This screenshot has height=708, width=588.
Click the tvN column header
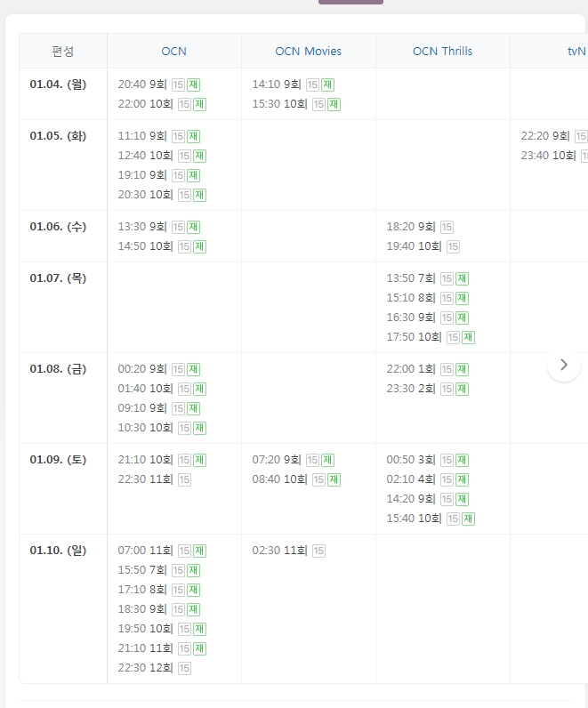(576, 51)
